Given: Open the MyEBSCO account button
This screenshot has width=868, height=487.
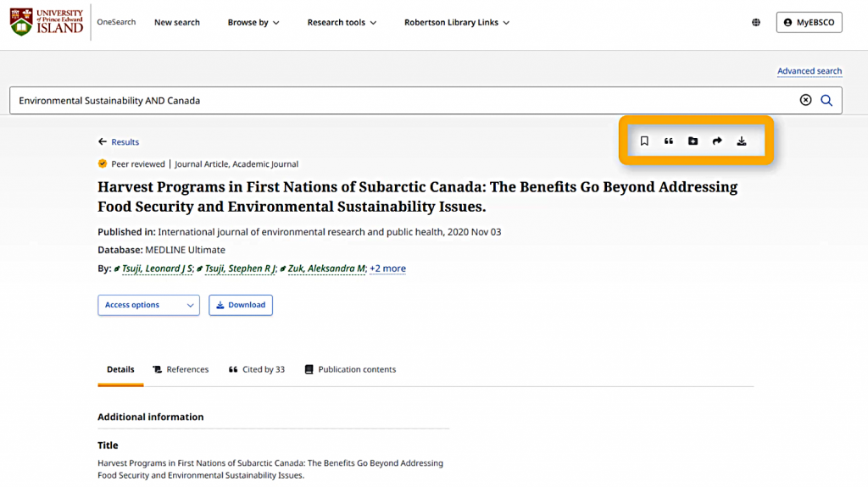Looking at the screenshot, I should click(810, 22).
